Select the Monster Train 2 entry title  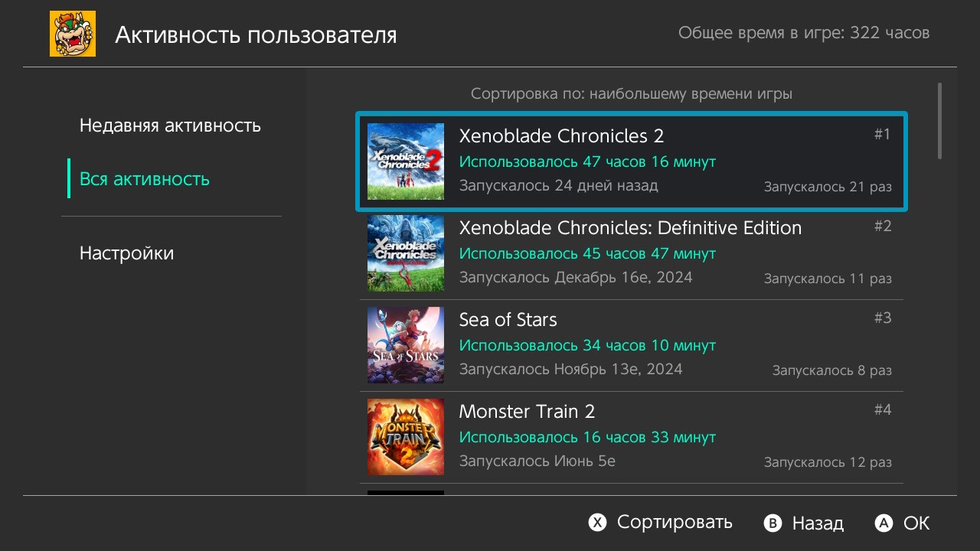(527, 412)
